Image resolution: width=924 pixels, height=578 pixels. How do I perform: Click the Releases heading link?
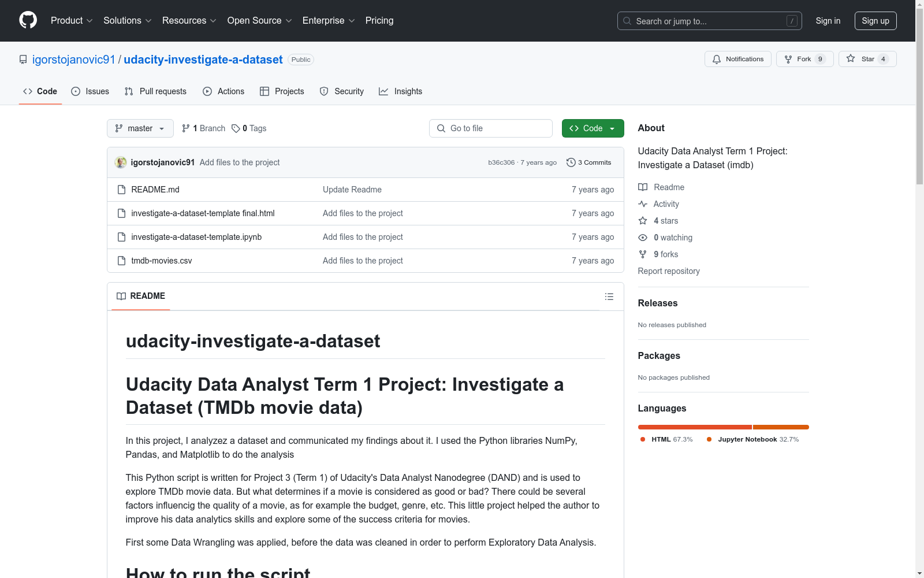(x=658, y=303)
